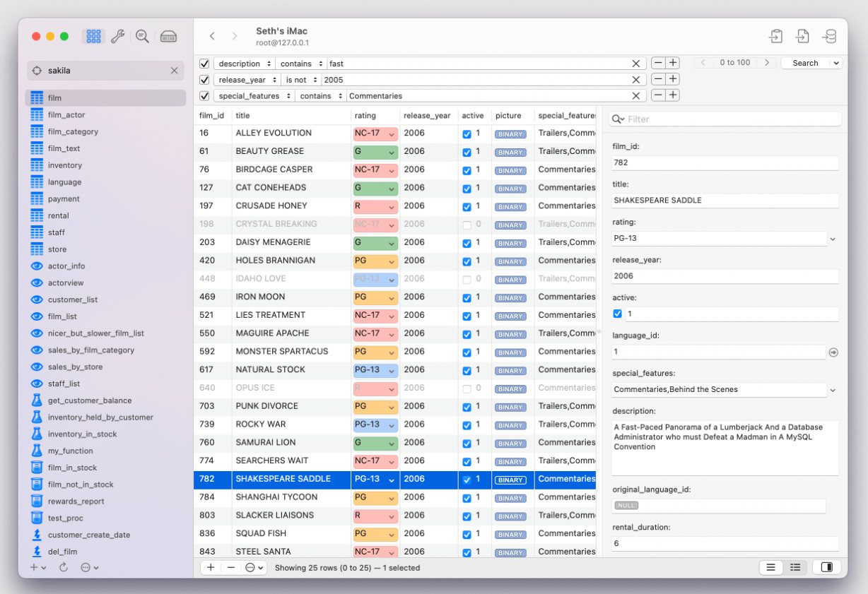This screenshot has width=868, height=594.
Task: Uncheck active in the detail panel
Action: [617, 314]
